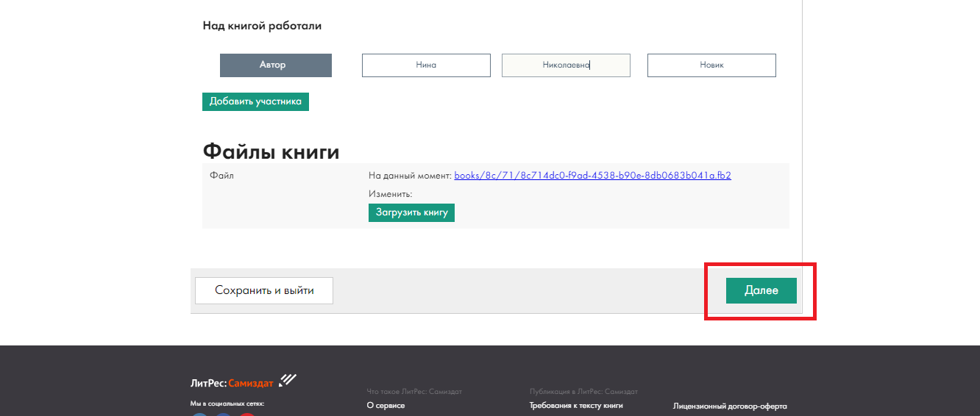Click the Что такое ЛитРес: Самиздат footer heading
This screenshot has height=416, width=980.
tap(414, 392)
